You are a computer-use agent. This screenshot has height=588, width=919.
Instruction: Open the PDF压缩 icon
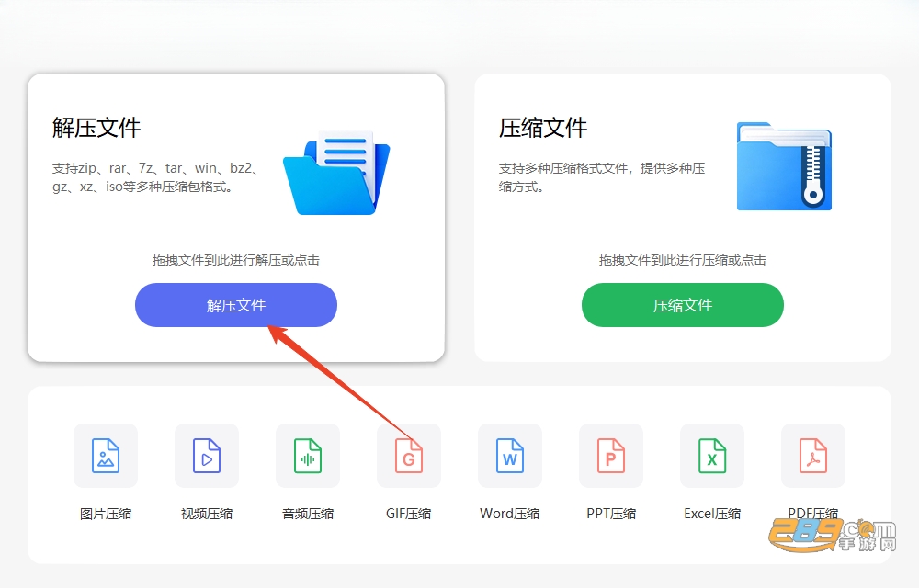(813, 456)
